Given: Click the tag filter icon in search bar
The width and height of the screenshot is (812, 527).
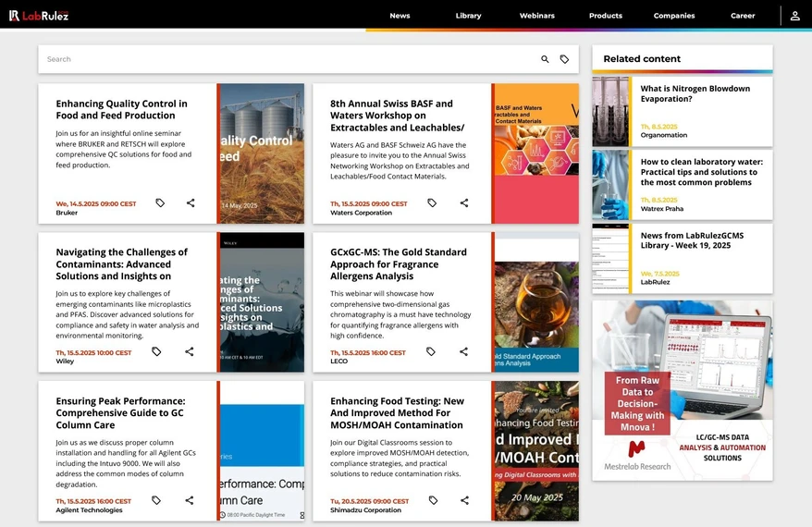Looking at the screenshot, I should click(564, 59).
